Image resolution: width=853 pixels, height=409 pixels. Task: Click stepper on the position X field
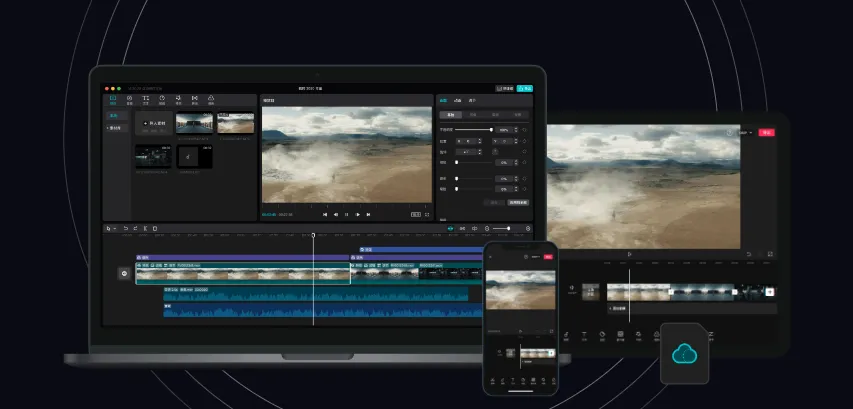click(x=479, y=141)
